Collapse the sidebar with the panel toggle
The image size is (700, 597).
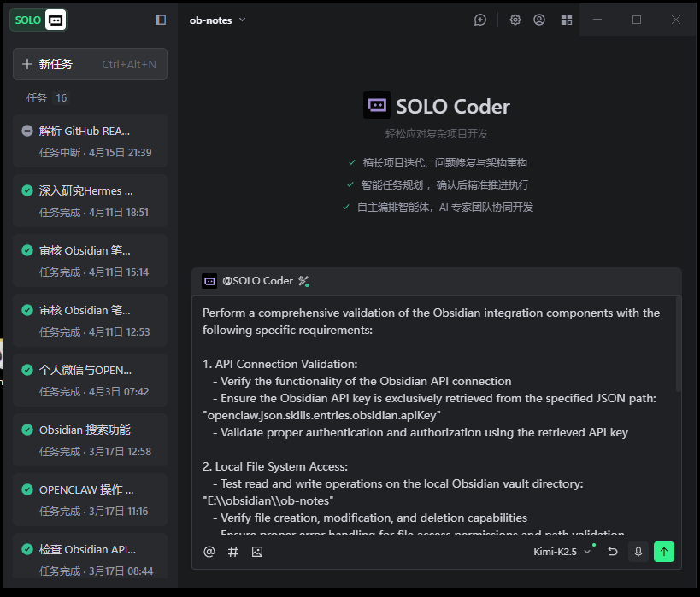161,20
